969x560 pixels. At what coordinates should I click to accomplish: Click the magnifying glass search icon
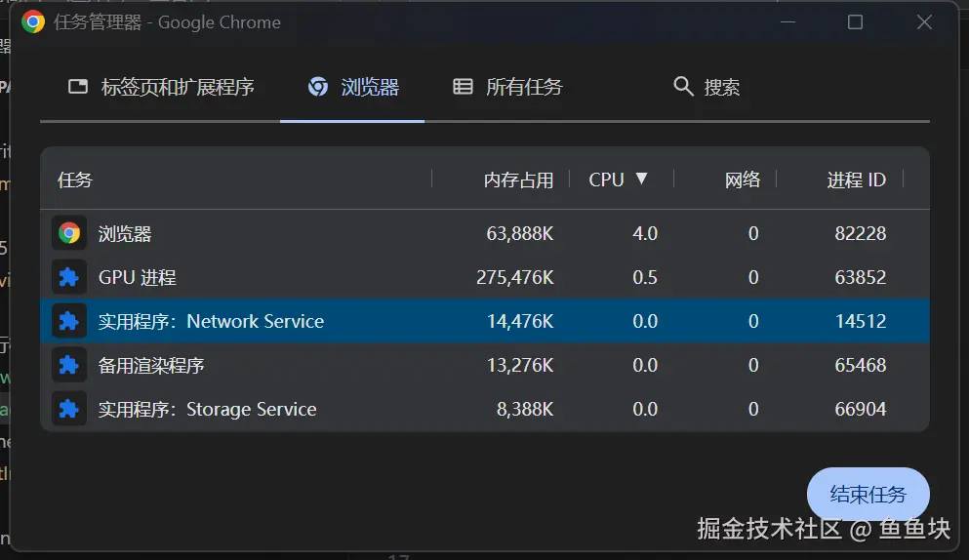(683, 87)
